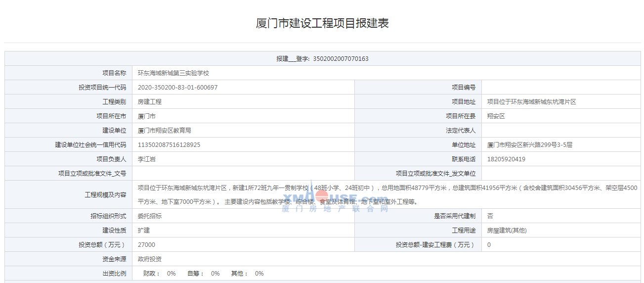Click the credit code 113502087516128925

tap(169, 145)
